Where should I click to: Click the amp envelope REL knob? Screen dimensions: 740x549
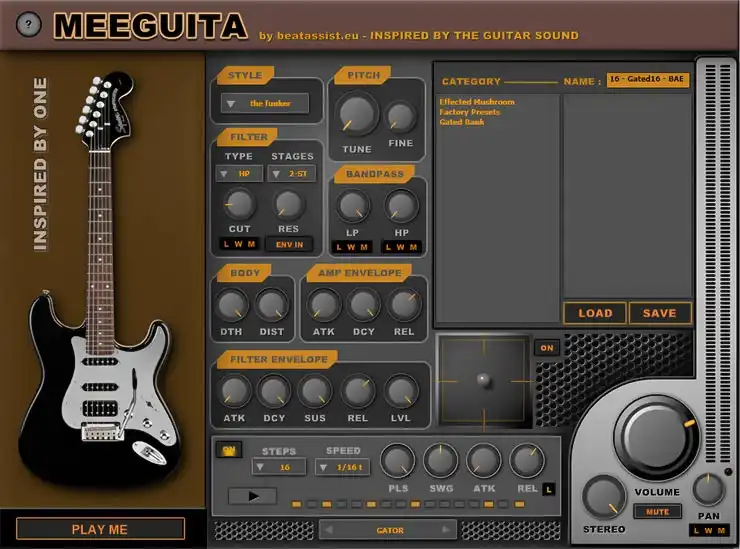pyautogui.click(x=404, y=305)
